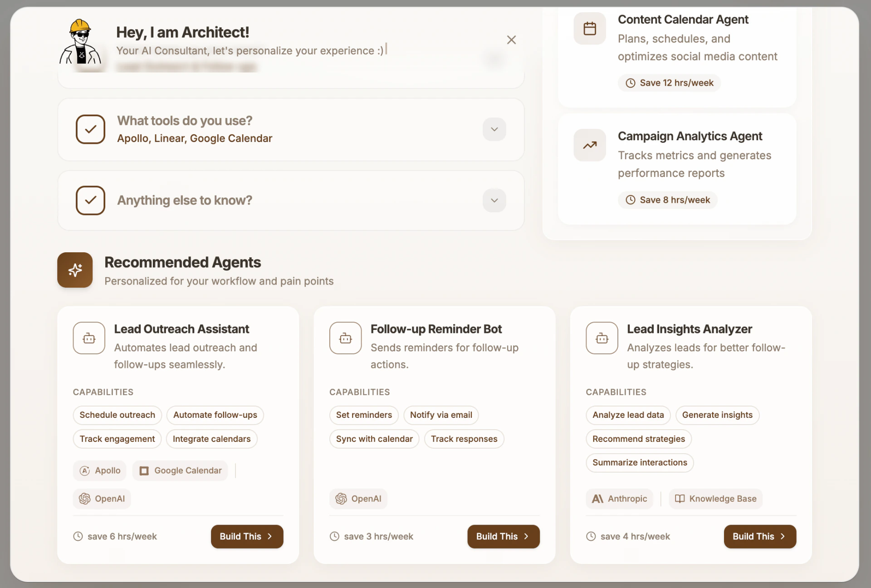Click the Lead Insights Analyzer robot icon

(x=602, y=338)
